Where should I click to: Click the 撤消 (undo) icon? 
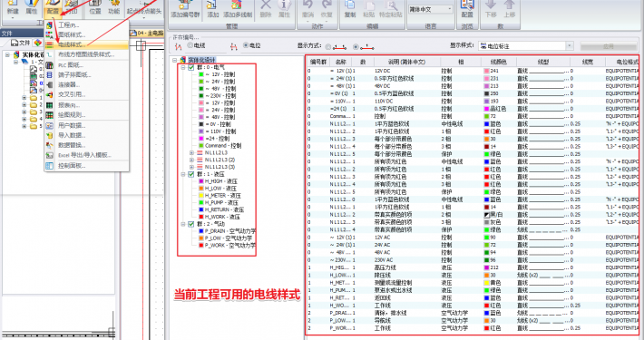tap(308, 5)
